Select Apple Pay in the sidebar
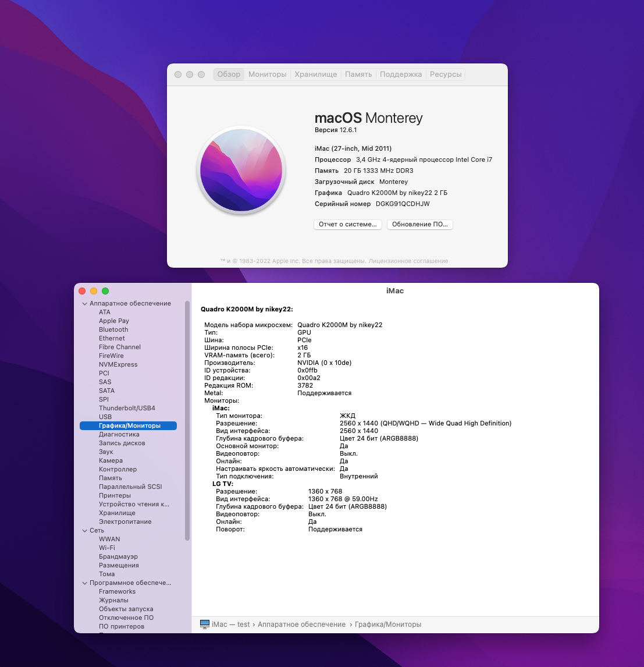This screenshot has width=644, height=667. (x=114, y=321)
